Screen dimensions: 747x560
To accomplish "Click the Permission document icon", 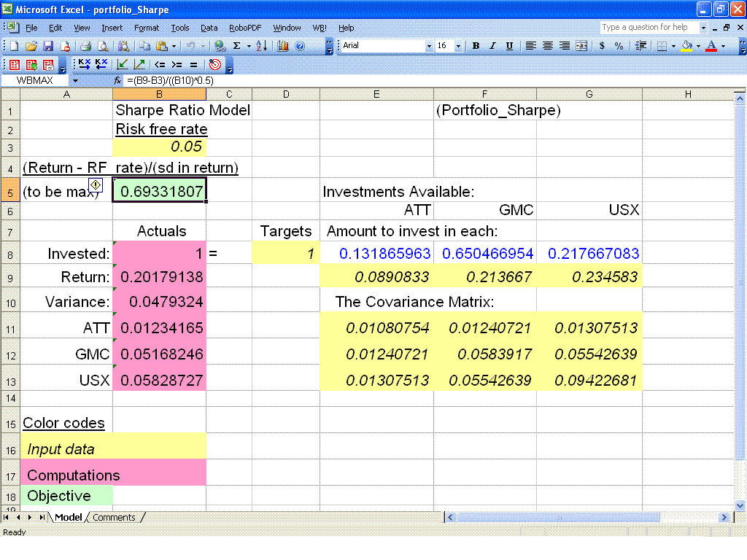I will (65, 46).
